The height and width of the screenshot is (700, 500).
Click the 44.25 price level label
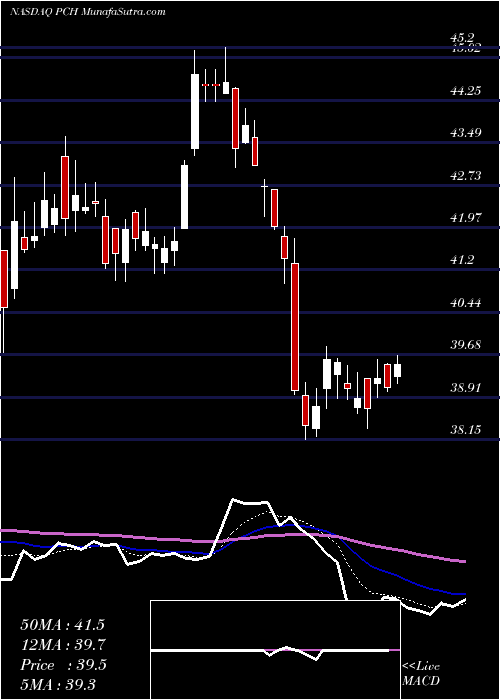[466, 91]
